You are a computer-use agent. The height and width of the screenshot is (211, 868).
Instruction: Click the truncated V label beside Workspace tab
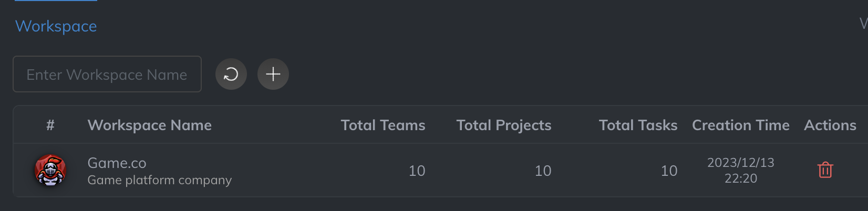click(x=863, y=23)
